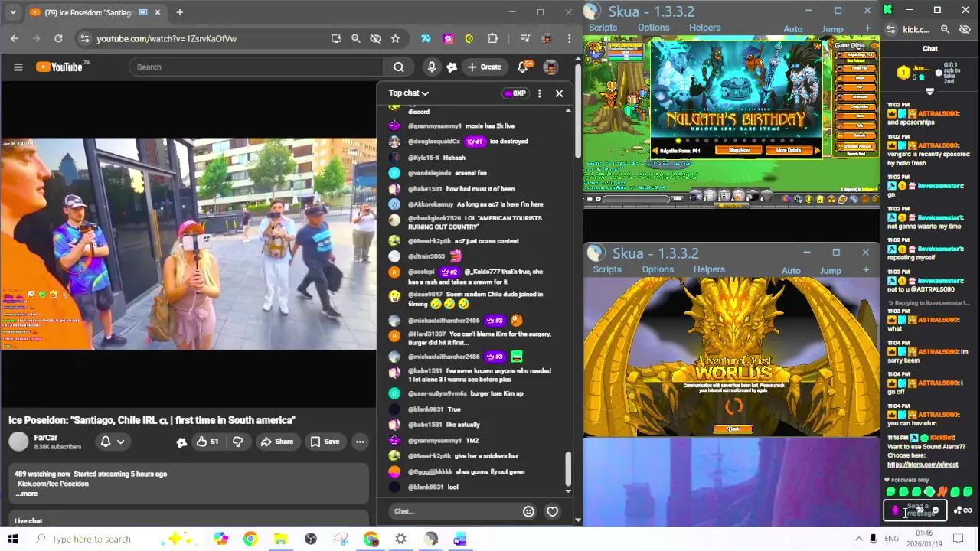Image resolution: width=980 pixels, height=551 pixels.
Task: Open the YouTube guide hamburger menu
Action: point(18,67)
